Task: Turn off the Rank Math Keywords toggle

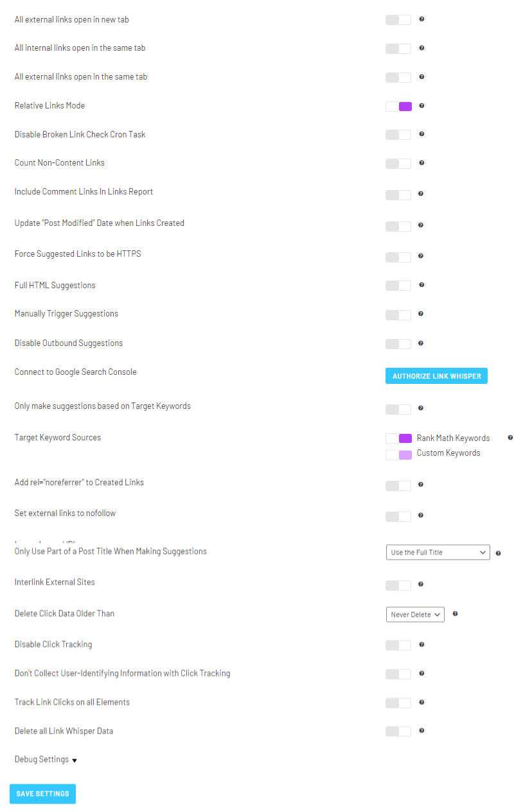Action: 398,438
